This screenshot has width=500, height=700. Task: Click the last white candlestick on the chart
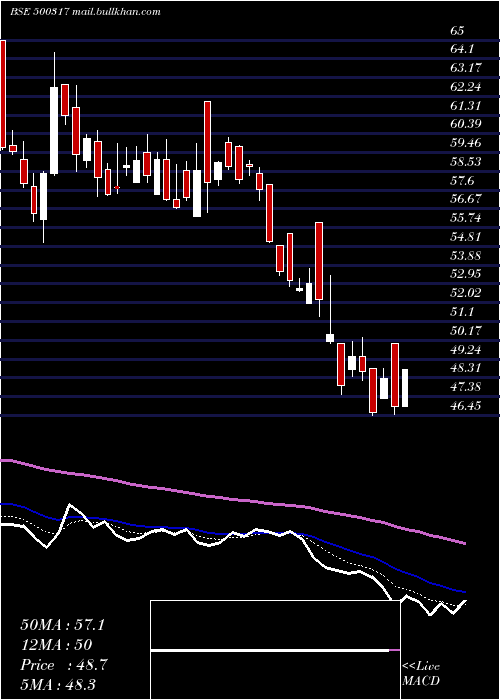pos(405,388)
